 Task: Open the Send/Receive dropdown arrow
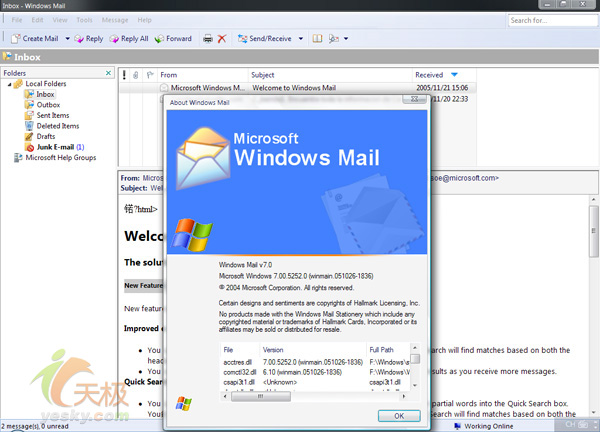click(x=301, y=39)
